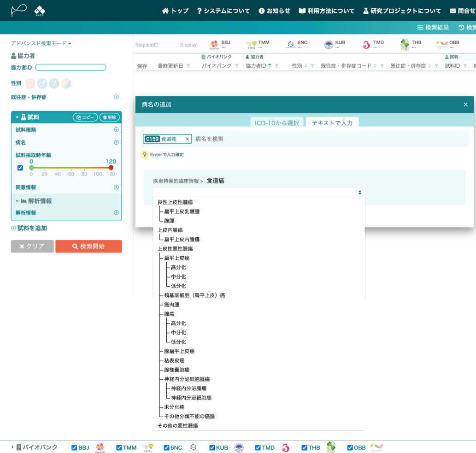Filter the 協力者ID column

coord(276,66)
